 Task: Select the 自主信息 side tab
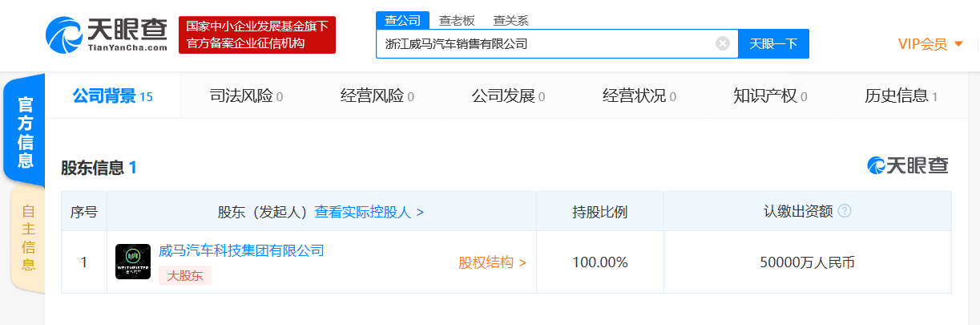click(x=27, y=238)
